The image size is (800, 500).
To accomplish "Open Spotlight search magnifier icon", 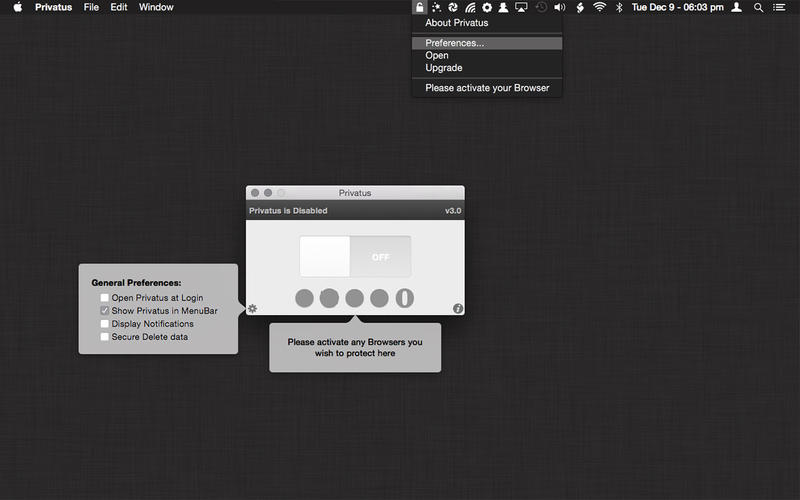I will pyautogui.click(x=759, y=8).
